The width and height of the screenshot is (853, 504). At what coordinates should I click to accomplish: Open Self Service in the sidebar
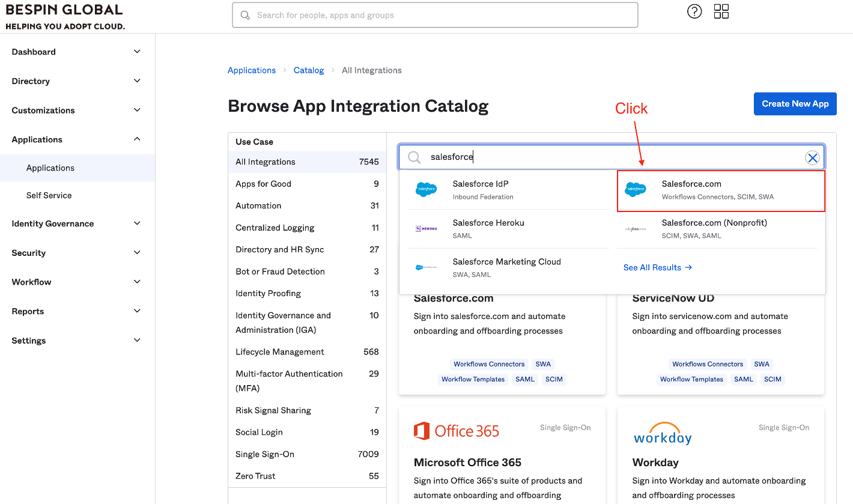(49, 195)
